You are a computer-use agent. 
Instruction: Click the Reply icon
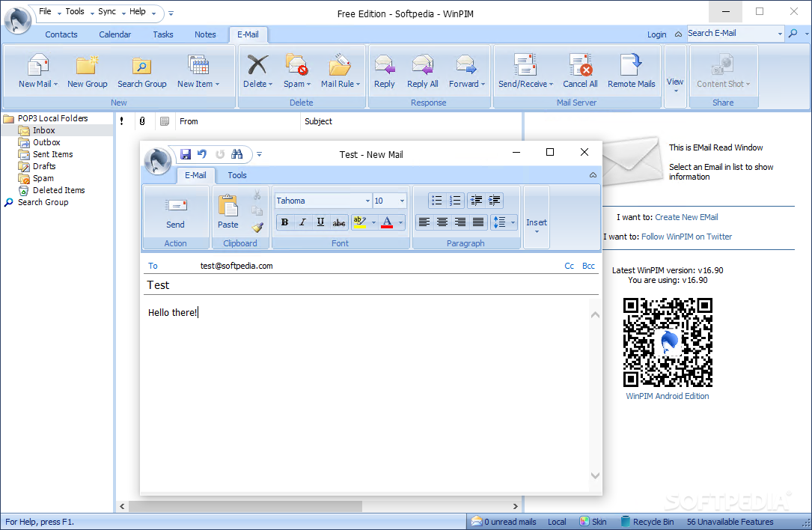coord(384,65)
